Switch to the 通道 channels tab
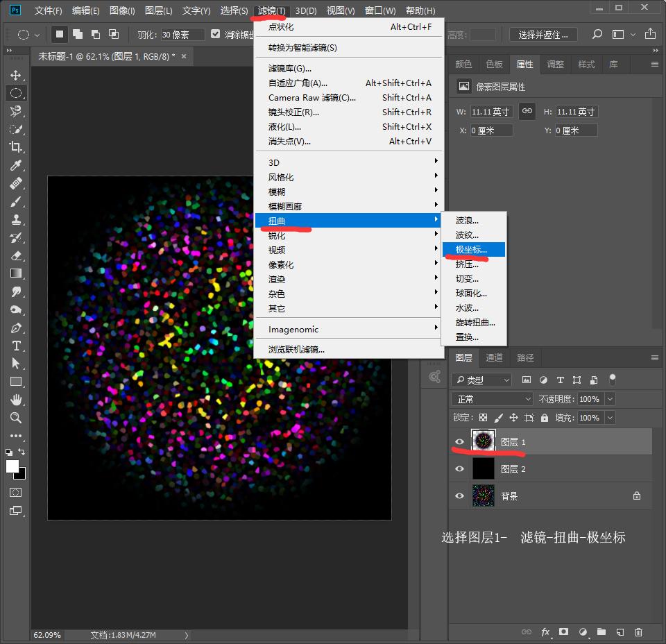Image resolution: width=666 pixels, height=644 pixels. (x=494, y=357)
